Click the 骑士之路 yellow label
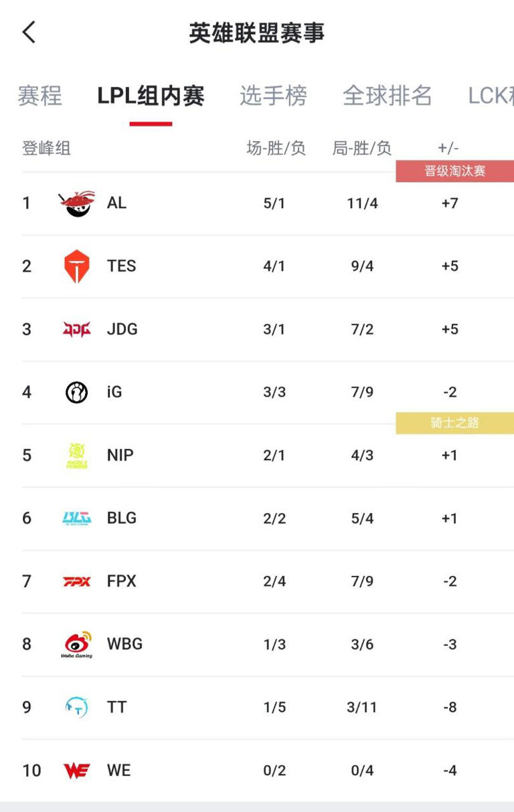The height and width of the screenshot is (812, 514). (454, 423)
